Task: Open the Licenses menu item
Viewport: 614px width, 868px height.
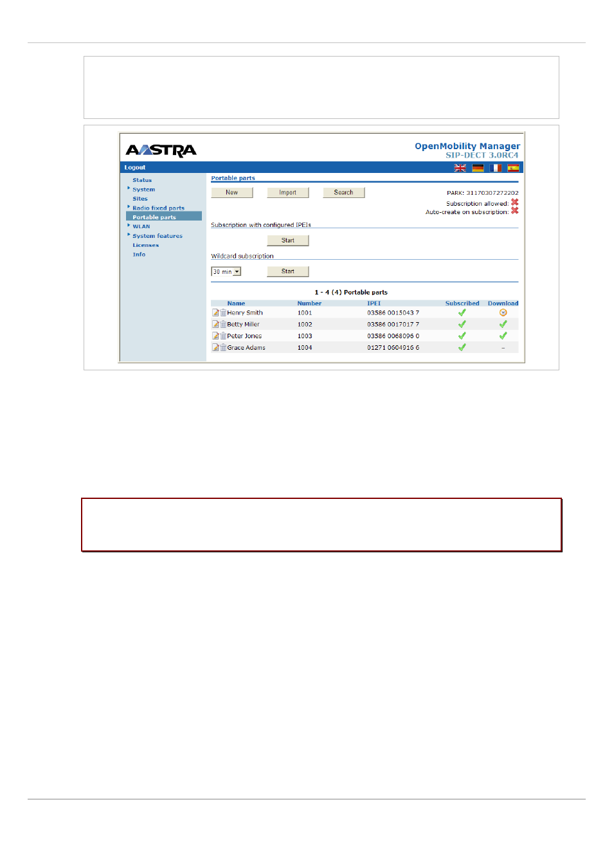Action: tap(146, 245)
